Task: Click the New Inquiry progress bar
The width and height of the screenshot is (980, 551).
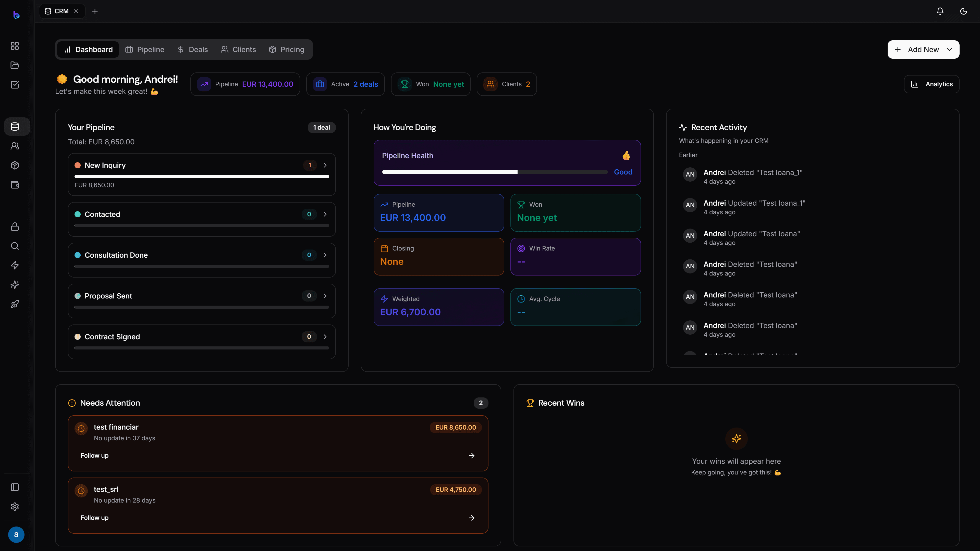Action: coord(202,177)
